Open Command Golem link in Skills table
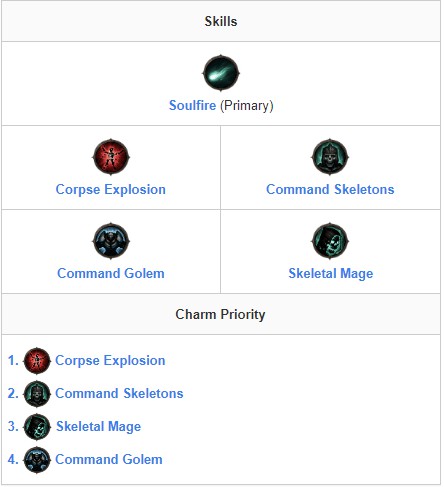Image resolution: width=444 pixels, height=487 pixels. (111, 273)
